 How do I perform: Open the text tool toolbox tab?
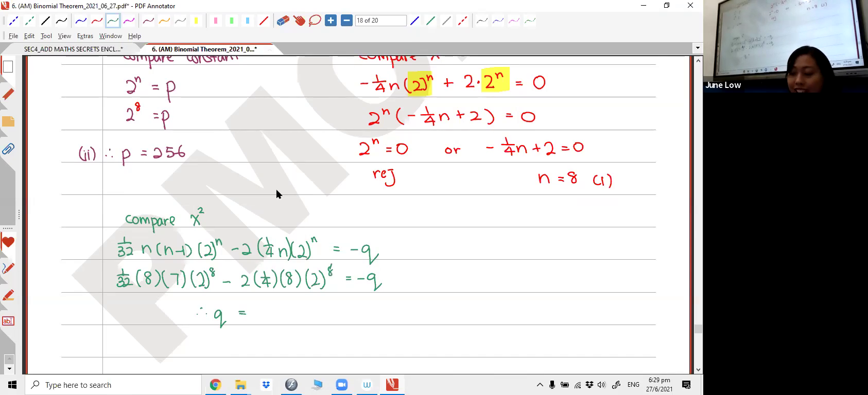click(x=8, y=321)
